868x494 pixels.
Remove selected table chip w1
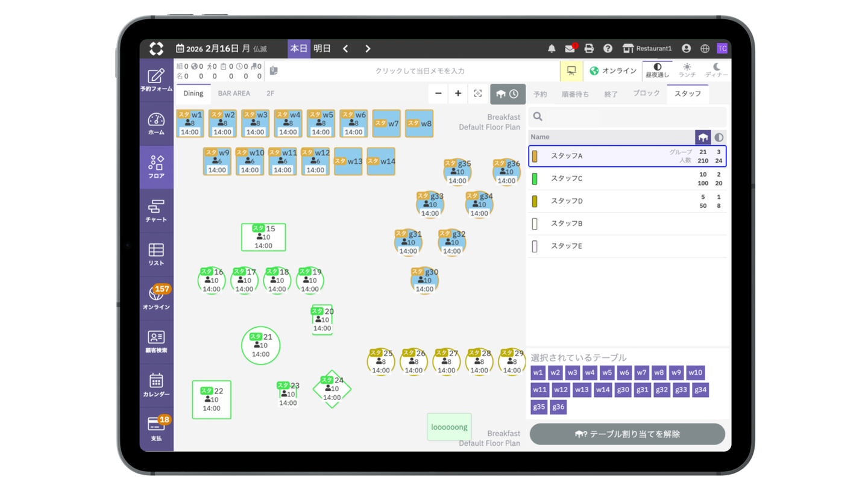click(538, 373)
